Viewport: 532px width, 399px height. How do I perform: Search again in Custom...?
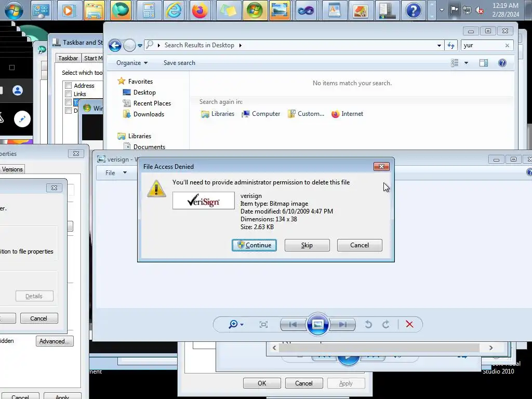click(x=306, y=114)
